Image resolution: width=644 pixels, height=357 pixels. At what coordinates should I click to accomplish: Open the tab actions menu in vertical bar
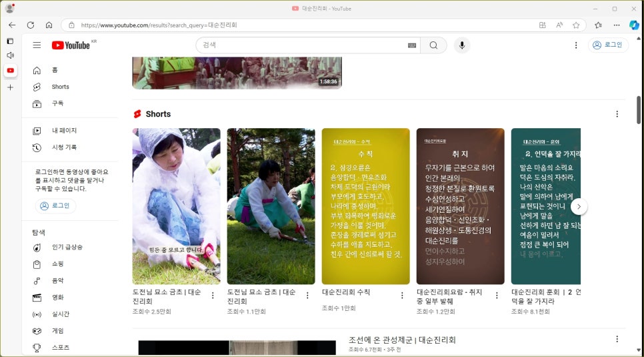10,41
